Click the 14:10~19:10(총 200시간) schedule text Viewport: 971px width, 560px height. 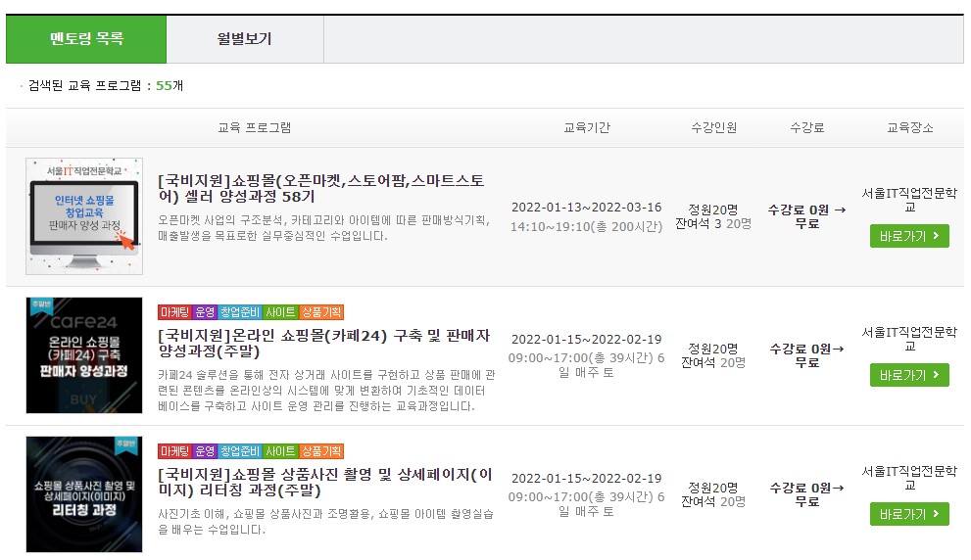(587, 226)
